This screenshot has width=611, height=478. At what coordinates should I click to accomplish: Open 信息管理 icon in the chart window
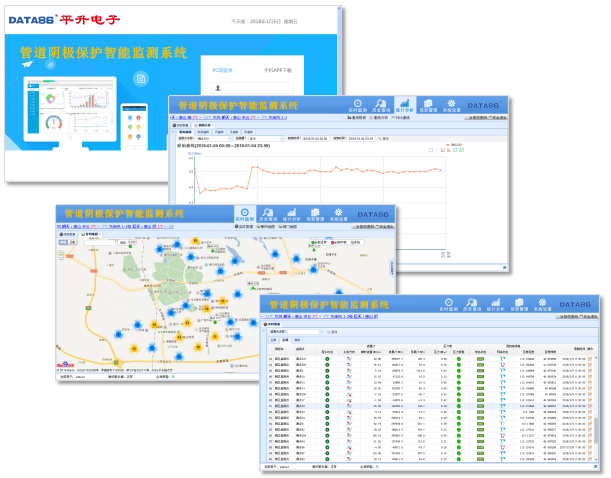pyautogui.click(x=428, y=105)
